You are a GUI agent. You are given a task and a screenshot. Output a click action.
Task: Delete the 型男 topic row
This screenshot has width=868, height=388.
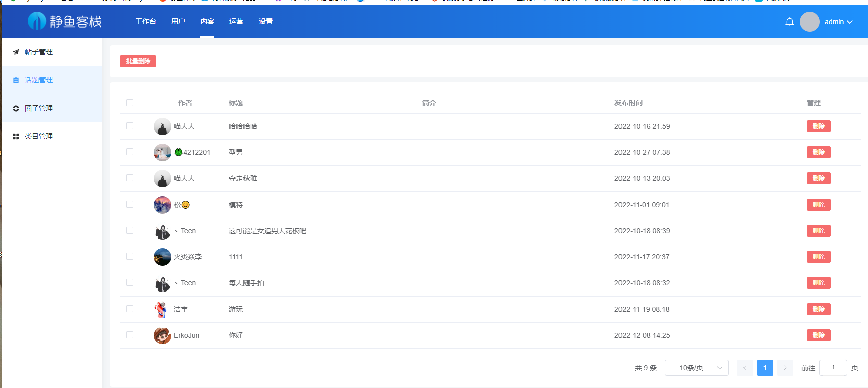[x=818, y=152]
